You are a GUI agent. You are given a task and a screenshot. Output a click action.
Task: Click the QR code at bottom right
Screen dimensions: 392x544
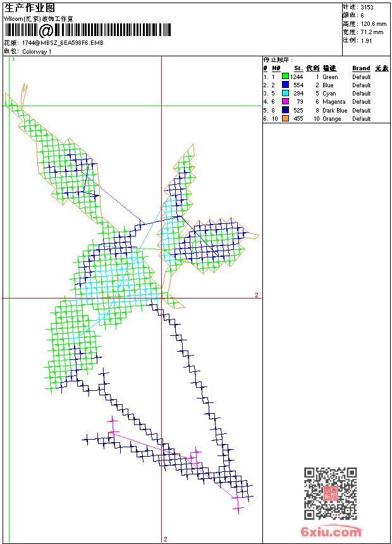coord(330,493)
